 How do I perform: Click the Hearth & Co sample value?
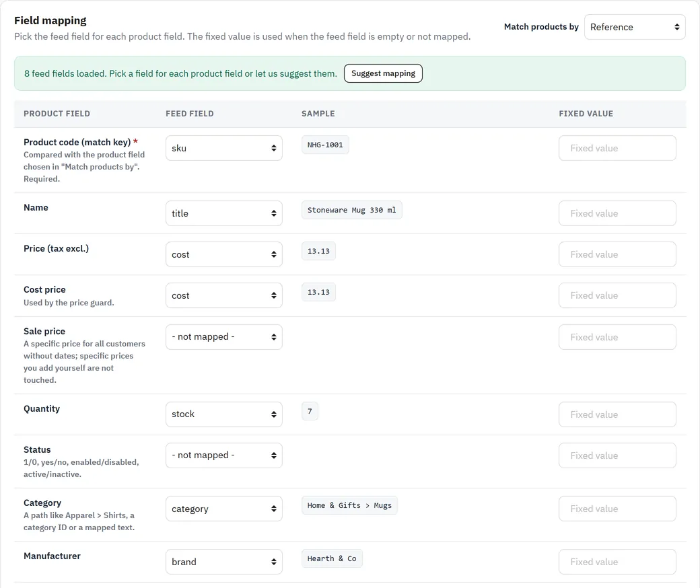tap(332, 558)
